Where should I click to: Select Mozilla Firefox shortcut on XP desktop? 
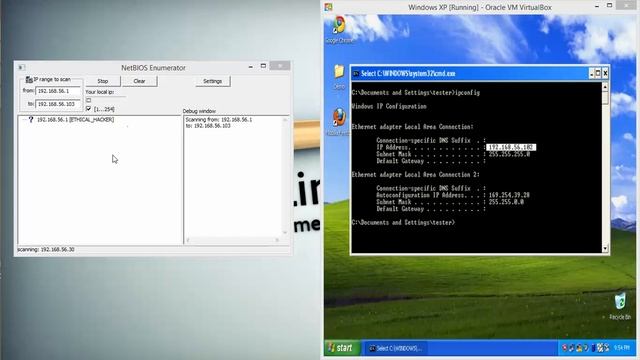pos(338,122)
